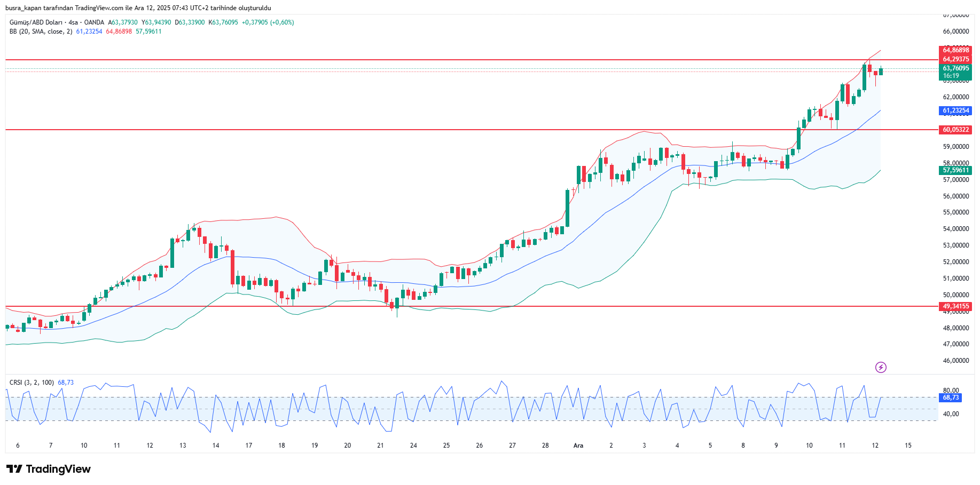Click the blue 61,23254 BB basis axis label
This screenshot has height=485, width=980.
pyautogui.click(x=955, y=111)
